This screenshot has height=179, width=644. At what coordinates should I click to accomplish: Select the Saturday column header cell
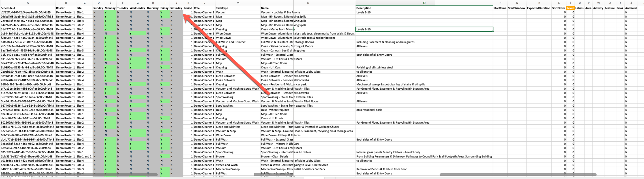176,8
